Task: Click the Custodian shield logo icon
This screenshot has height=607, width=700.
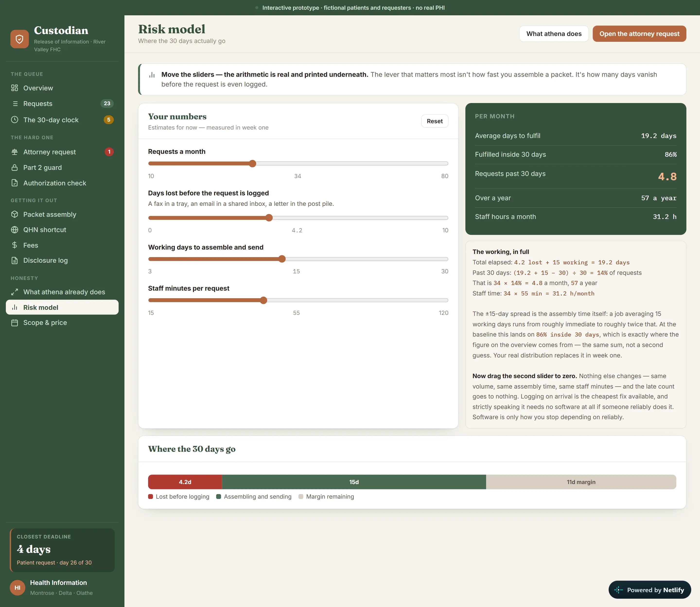Action: (19, 39)
